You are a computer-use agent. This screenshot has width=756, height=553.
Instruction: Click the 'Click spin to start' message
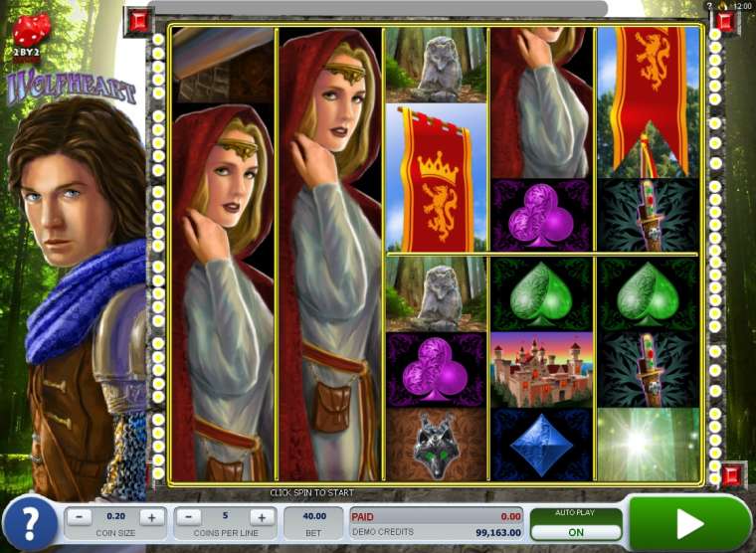click(312, 492)
